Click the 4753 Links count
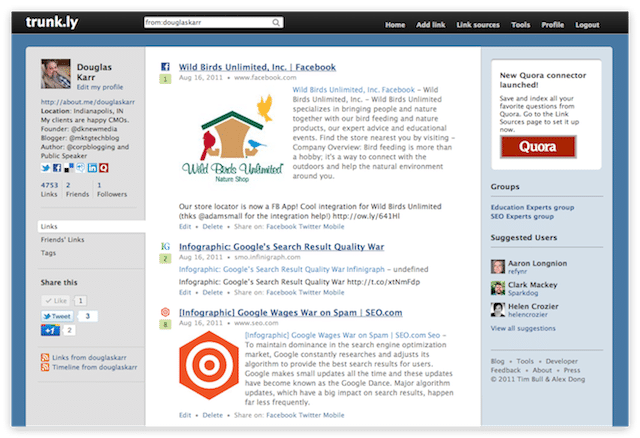 (49, 189)
